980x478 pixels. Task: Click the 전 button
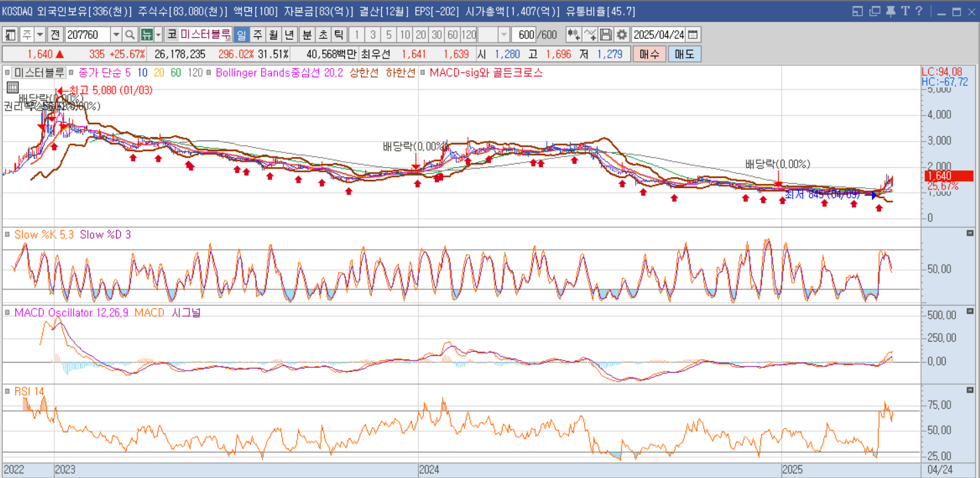[x=56, y=35]
